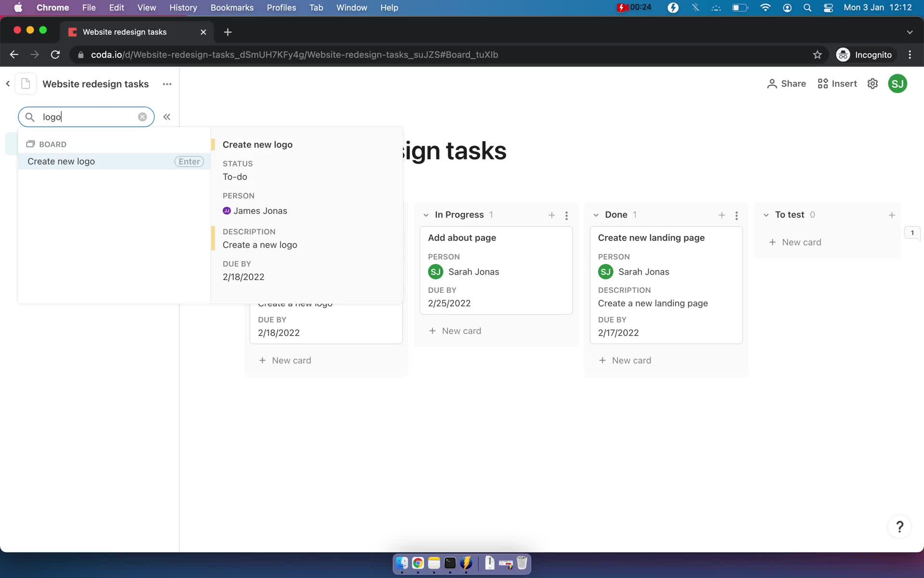Screen dimensions: 924x578
Task: Bookmark page with star icon
Action: tap(817, 55)
